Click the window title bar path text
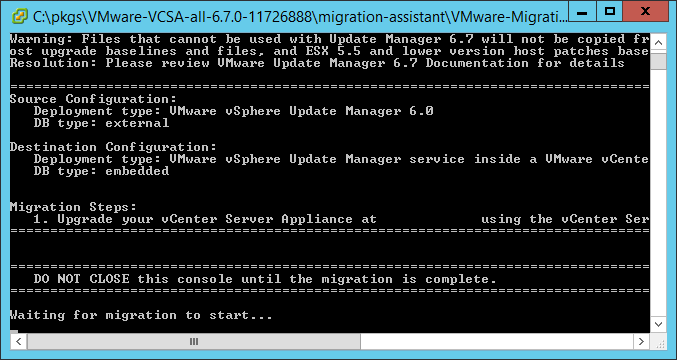Image resolution: width=677 pixels, height=360 pixels. point(300,16)
